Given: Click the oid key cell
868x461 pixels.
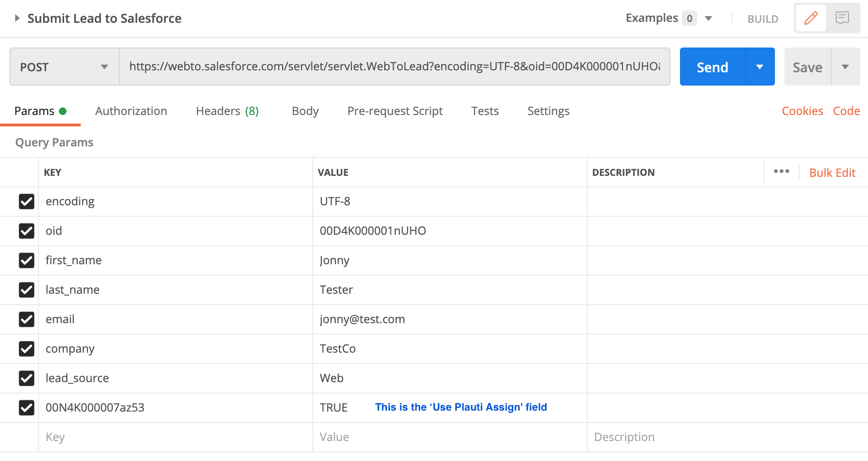Looking at the screenshot, I should click(x=176, y=231).
